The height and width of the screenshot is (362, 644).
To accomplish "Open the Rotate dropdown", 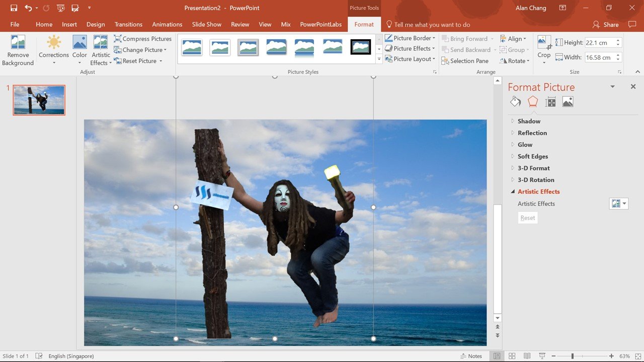I will pyautogui.click(x=515, y=61).
